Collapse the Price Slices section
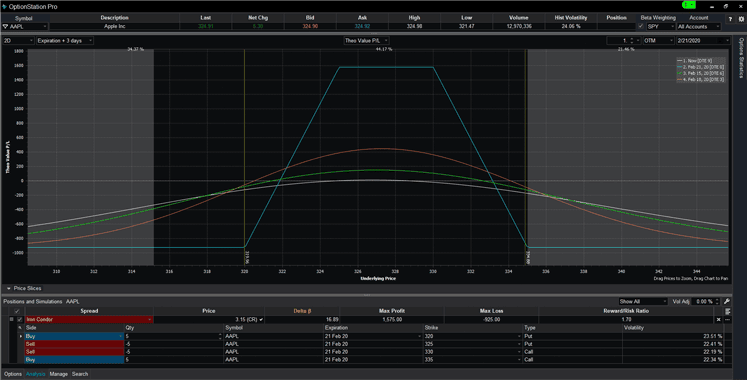This screenshot has height=380, width=747. click(x=9, y=289)
